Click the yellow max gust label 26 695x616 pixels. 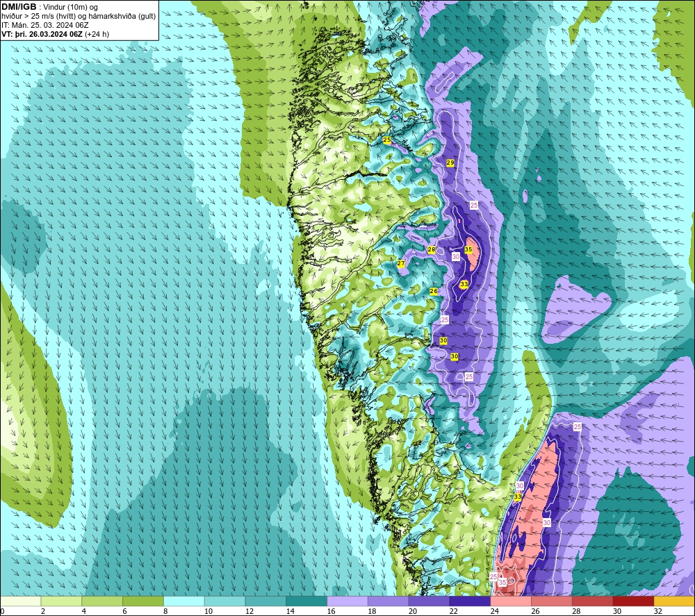click(434, 292)
